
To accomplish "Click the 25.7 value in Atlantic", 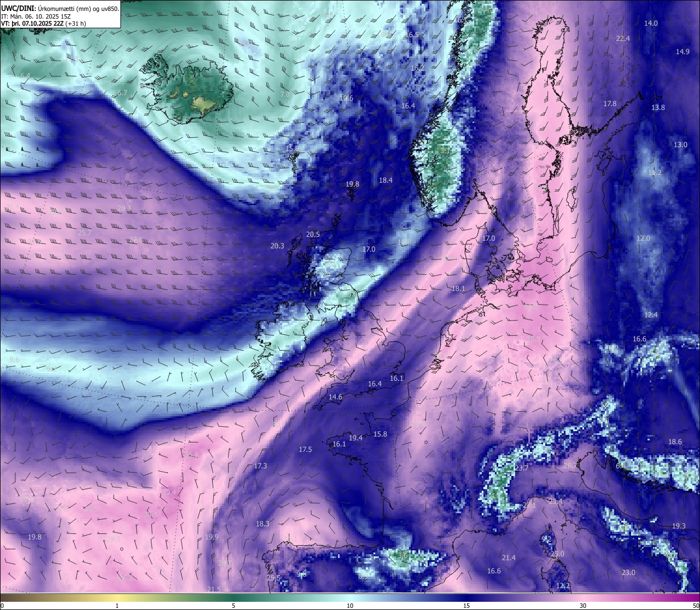I will pyautogui.click(x=85, y=233).
